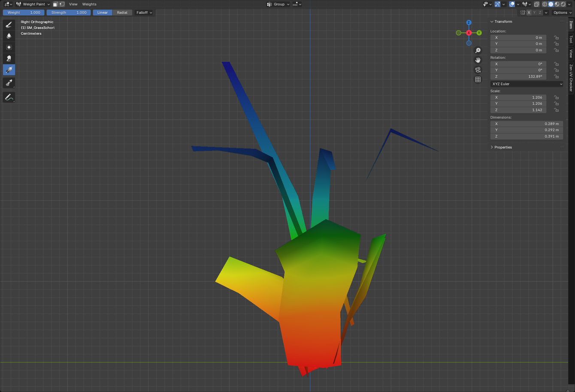Lock the Rotation Z value

click(x=556, y=76)
